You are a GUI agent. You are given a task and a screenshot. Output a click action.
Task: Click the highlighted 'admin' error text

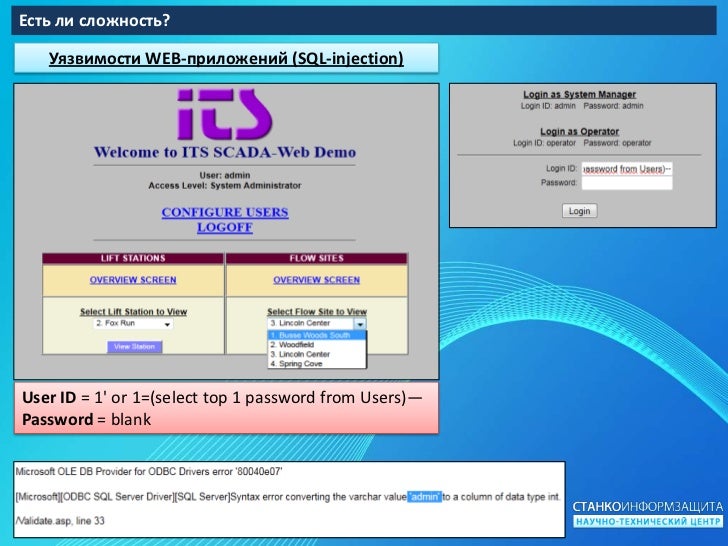(424, 497)
